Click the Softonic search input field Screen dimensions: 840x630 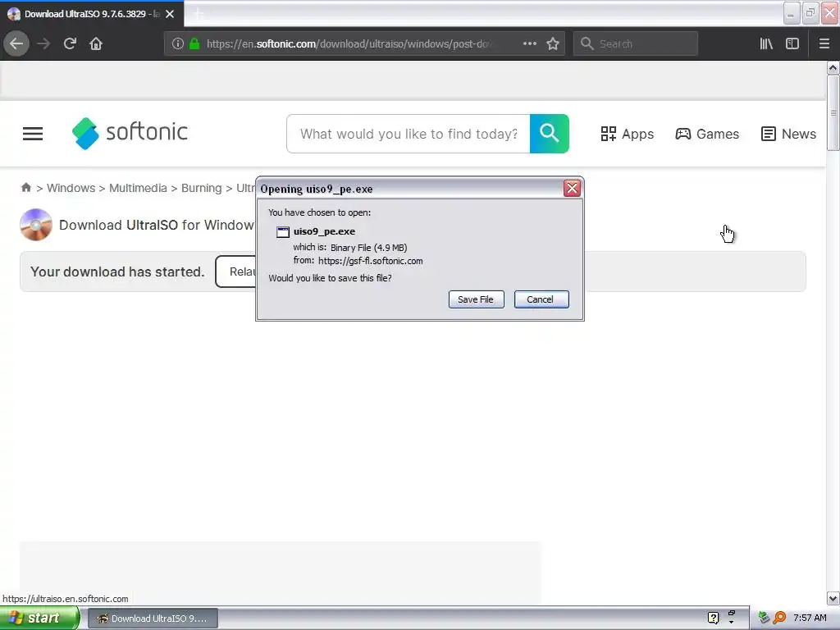point(409,134)
